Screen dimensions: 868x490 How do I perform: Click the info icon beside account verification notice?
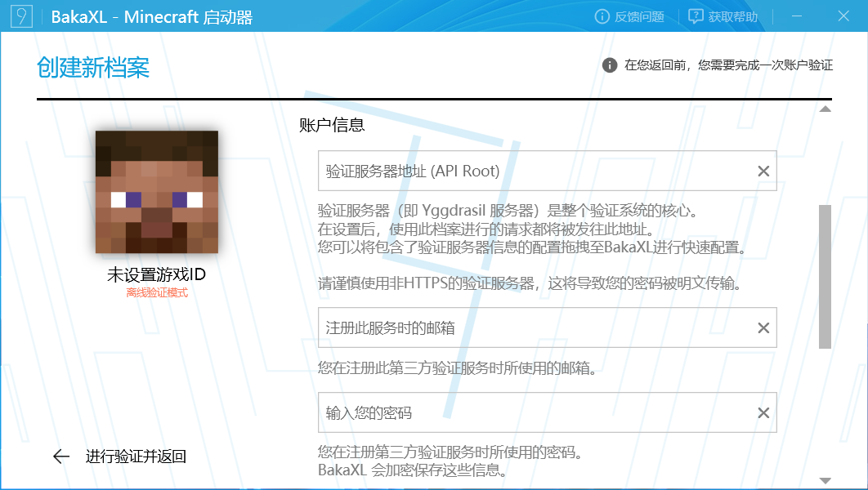click(x=610, y=65)
